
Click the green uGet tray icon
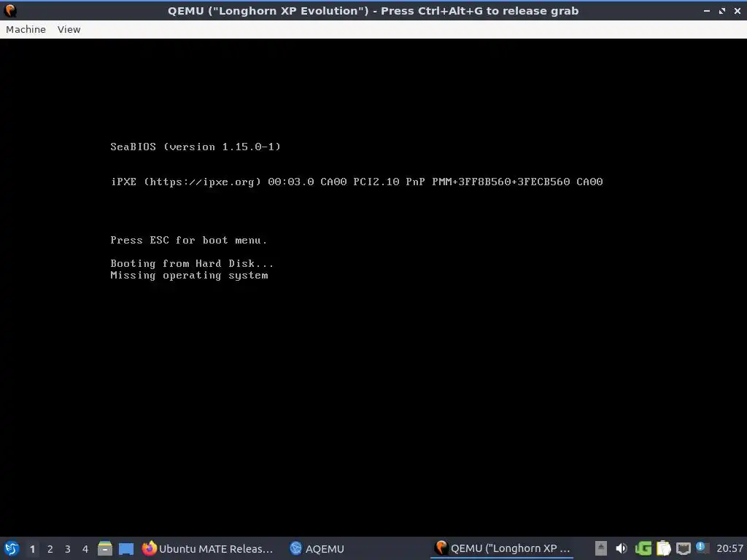pos(643,548)
